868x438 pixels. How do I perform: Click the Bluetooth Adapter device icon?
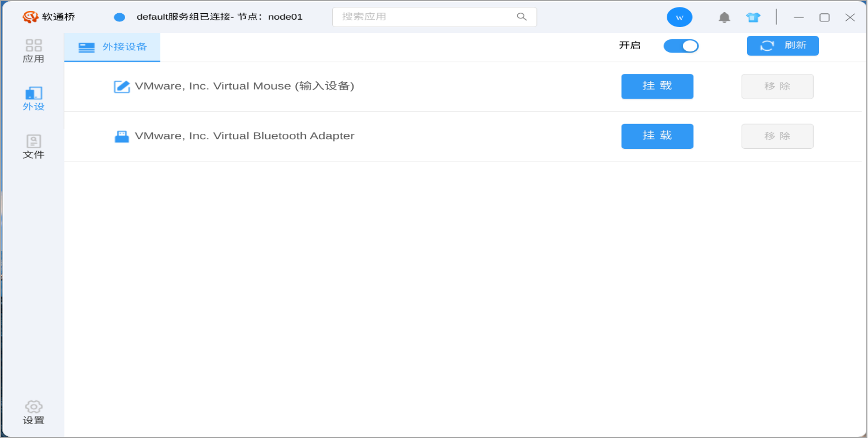tap(122, 137)
